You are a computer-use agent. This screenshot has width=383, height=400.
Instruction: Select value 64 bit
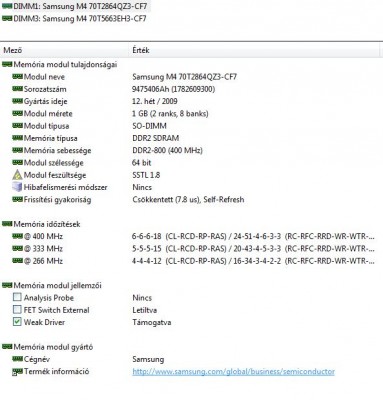pos(142,163)
